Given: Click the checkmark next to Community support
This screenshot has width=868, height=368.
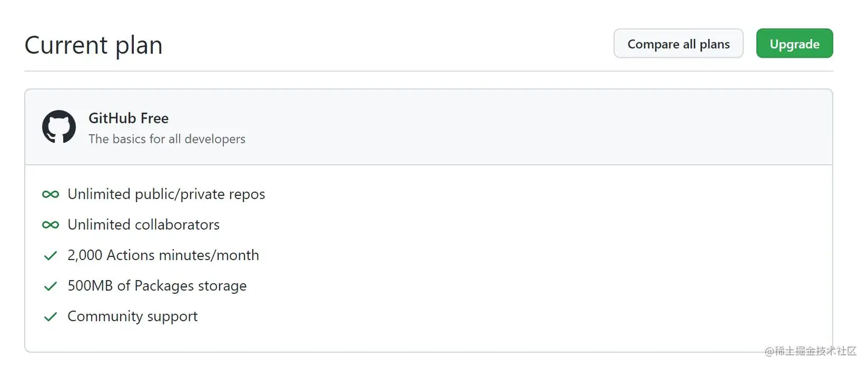Looking at the screenshot, I should tap(51, 317).
